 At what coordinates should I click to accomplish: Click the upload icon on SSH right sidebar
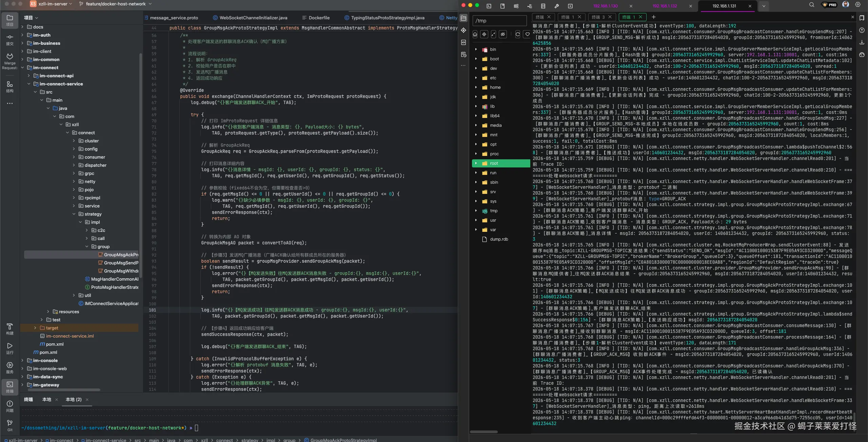point(862,30)
